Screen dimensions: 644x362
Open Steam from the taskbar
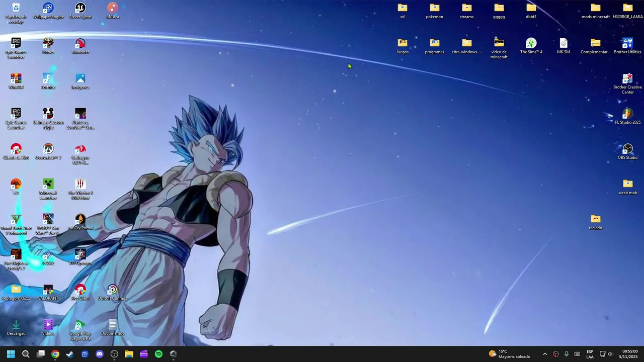click(x=70, y=354)
